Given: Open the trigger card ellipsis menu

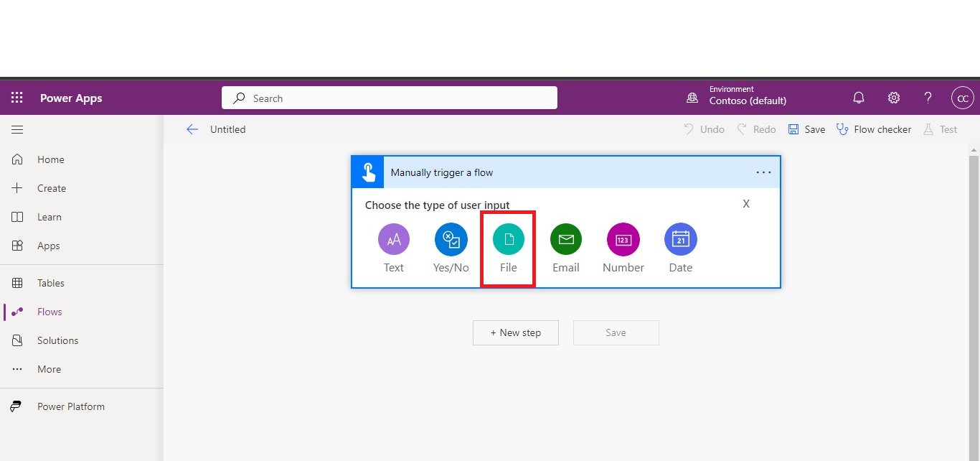Looking at the screenshot, I should (x=763, y=172).
